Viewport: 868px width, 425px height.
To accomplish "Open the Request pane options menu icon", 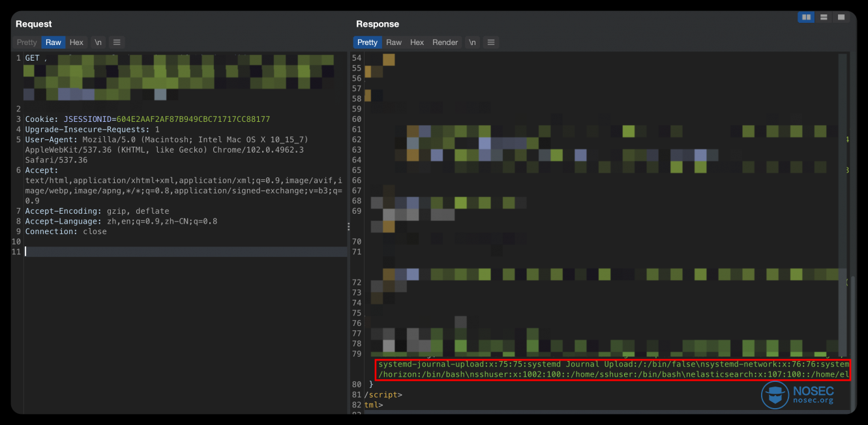I will tap(117, 42).
